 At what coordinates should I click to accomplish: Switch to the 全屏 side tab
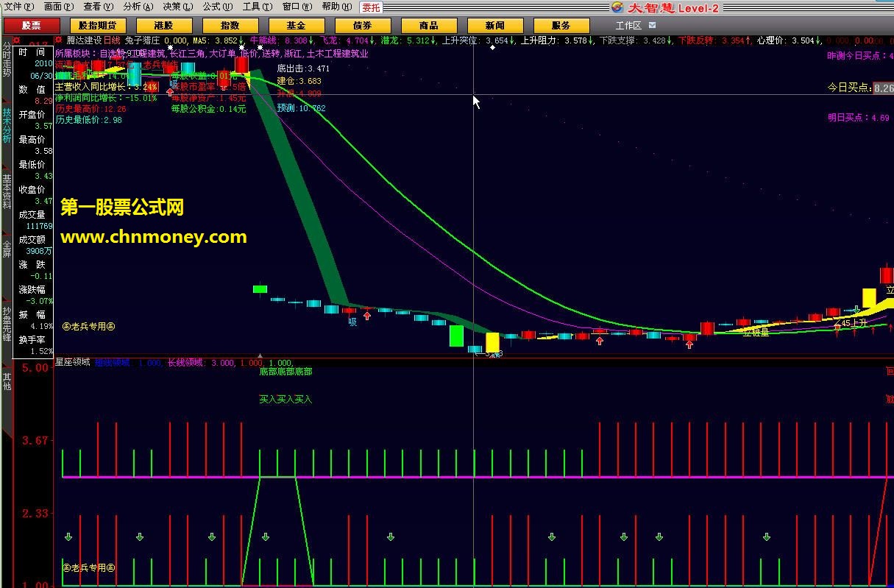click(x=7, y=249)
